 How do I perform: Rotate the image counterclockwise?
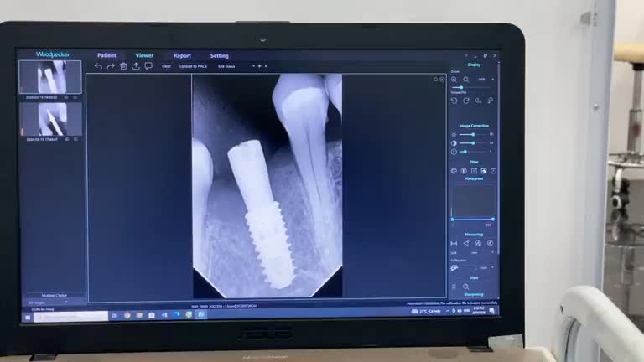click(454, 101)
